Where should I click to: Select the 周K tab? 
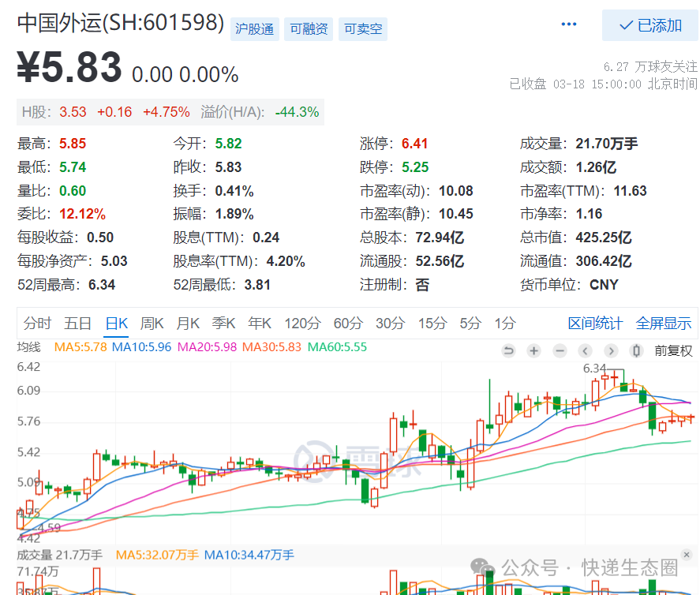(152, 324)
